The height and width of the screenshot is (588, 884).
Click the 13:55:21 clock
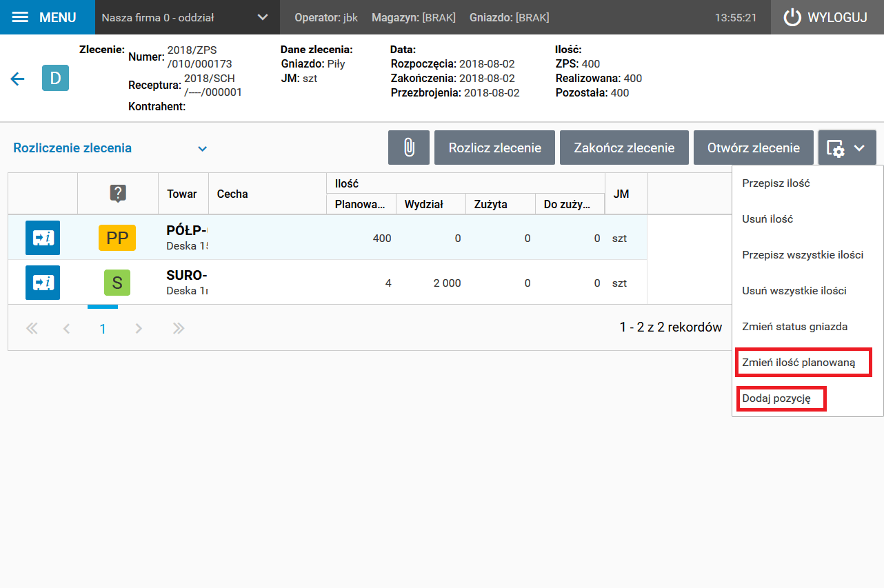[x=736, y=18]
